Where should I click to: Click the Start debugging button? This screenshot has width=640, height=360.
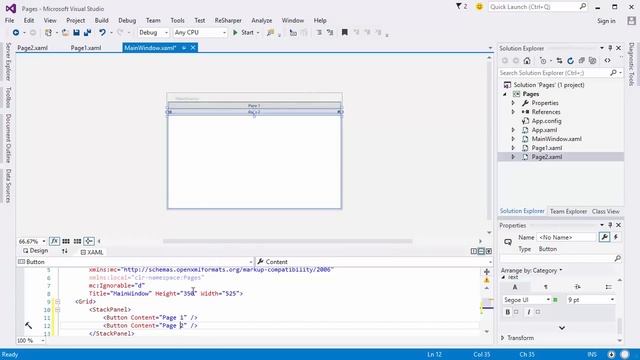coord(243,32)
